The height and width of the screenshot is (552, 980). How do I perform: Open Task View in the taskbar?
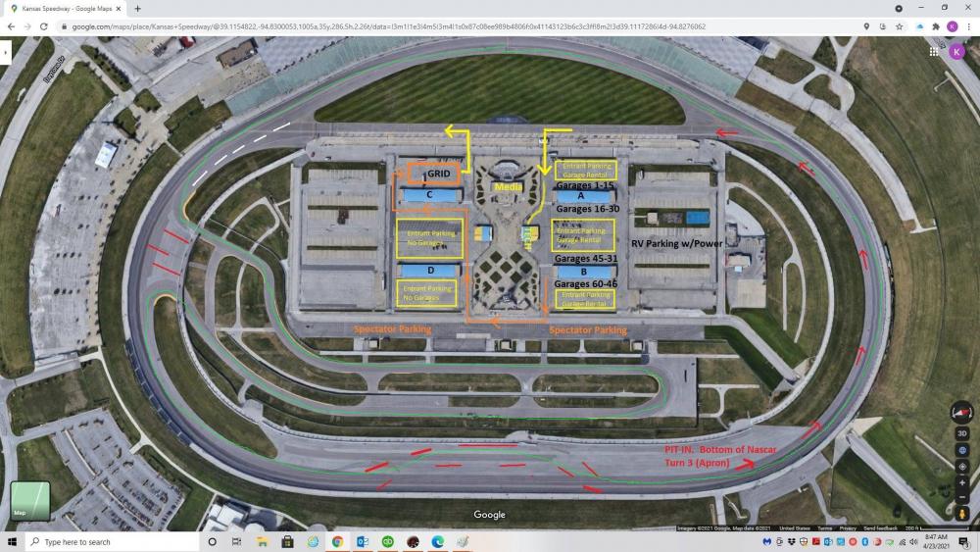click(236, 541)
